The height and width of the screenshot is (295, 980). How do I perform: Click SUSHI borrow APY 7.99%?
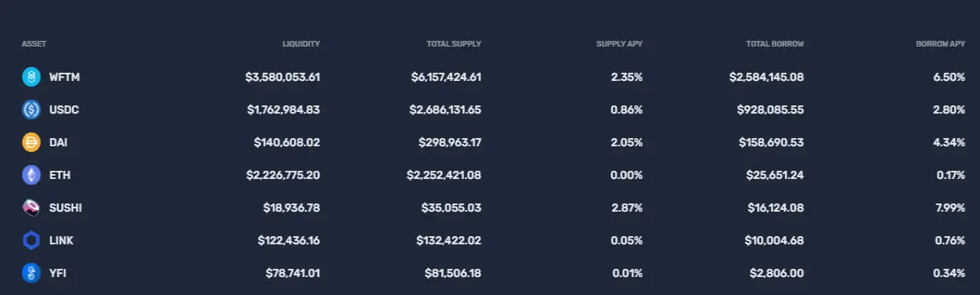[950, 208]
